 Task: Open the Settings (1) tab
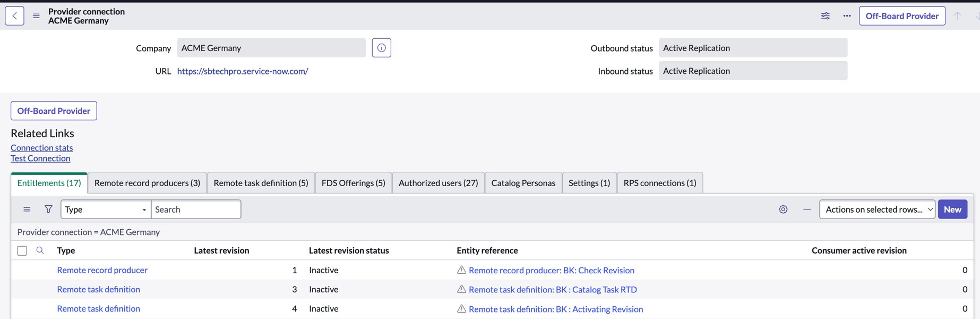[x=589, y=183]
